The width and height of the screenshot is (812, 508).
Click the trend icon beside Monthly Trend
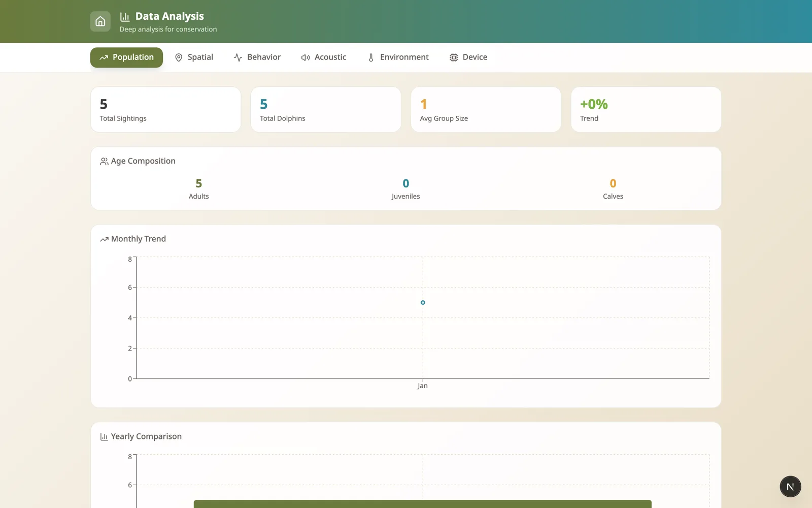coord(104,239)
